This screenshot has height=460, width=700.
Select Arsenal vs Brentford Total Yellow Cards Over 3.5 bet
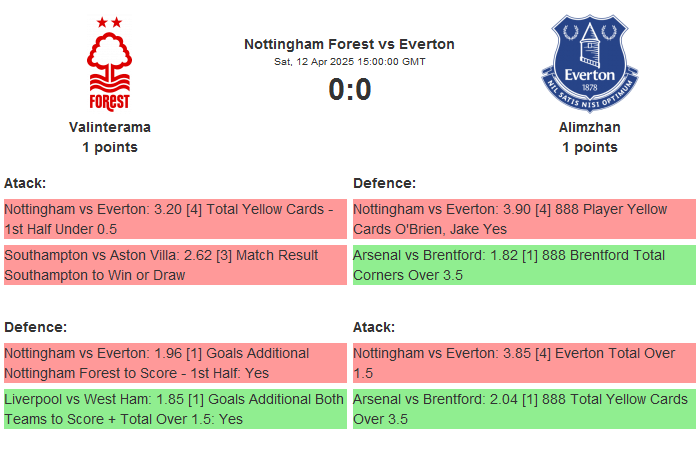(524, 409)
